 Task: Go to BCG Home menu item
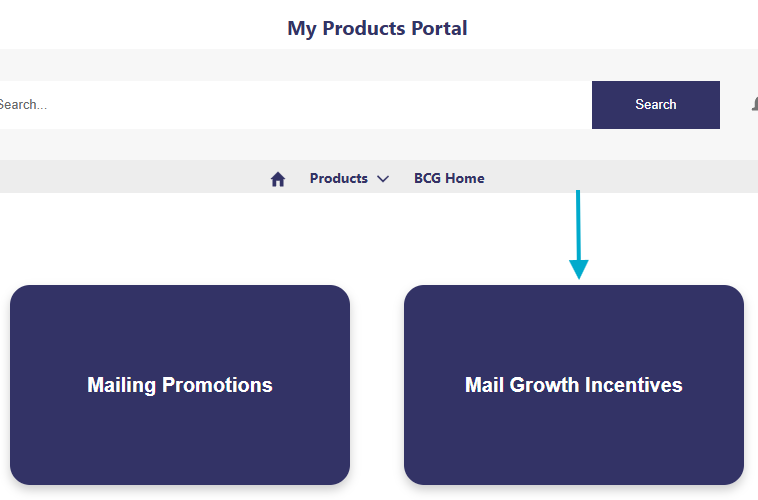pos(449,179)
